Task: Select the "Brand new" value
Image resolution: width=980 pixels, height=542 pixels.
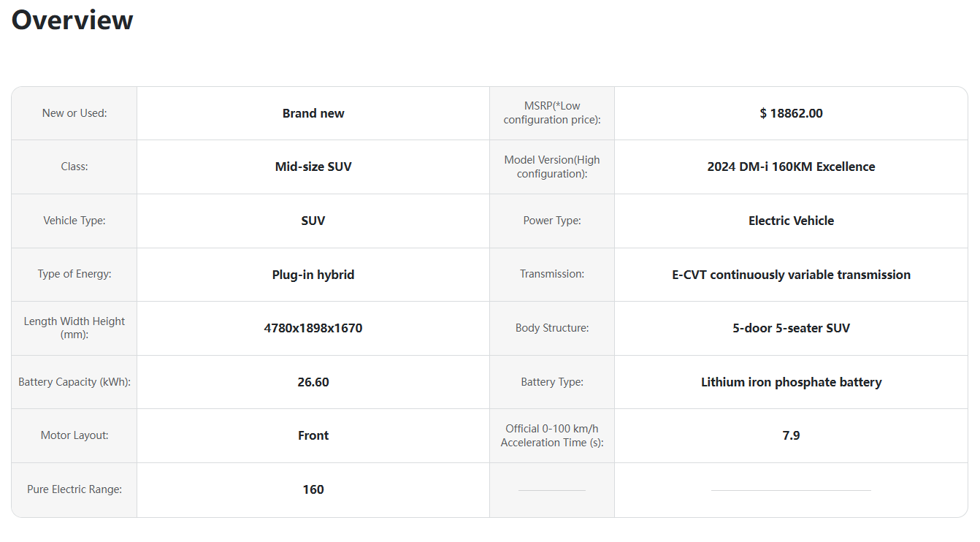Action: [313, 113]
